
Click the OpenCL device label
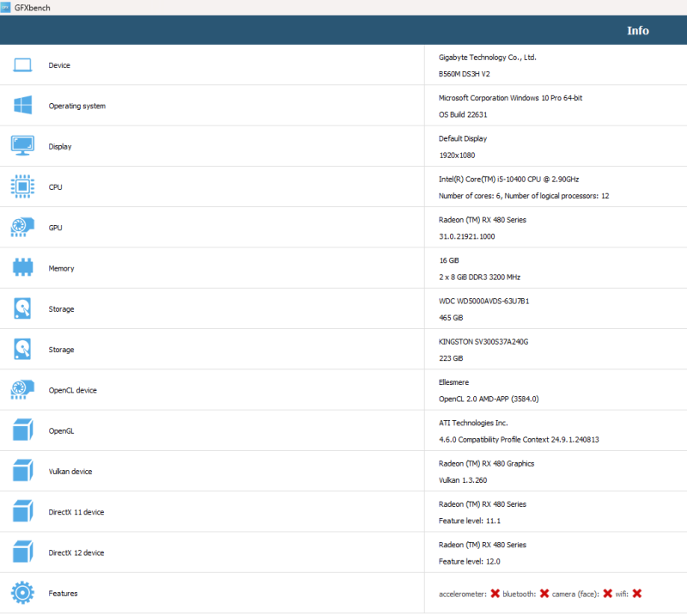pyautogui.click(x=73, y=390)
